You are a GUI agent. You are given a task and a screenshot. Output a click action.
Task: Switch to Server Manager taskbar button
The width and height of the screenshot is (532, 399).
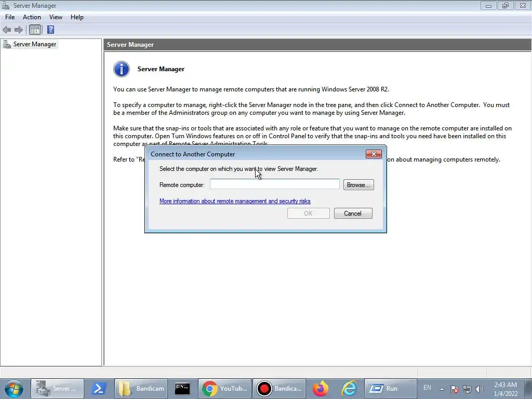[57, 389]
